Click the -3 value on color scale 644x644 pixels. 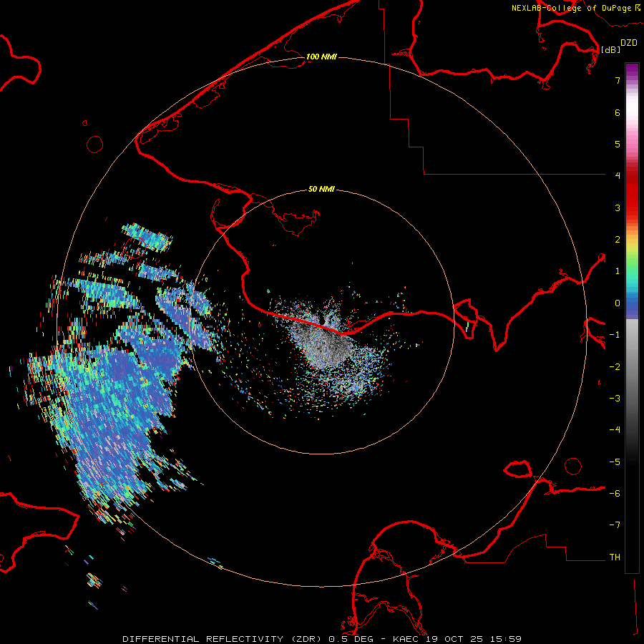615,398
